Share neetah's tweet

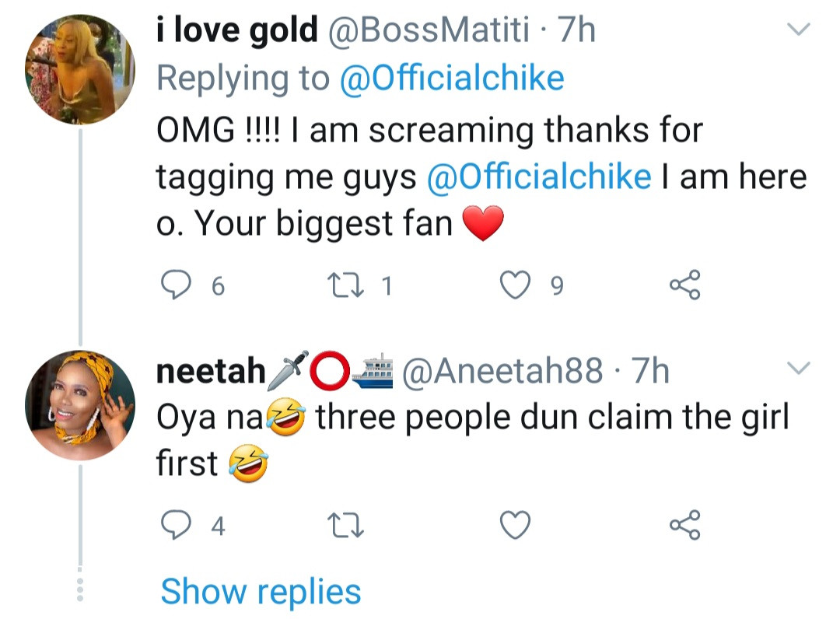684,526
